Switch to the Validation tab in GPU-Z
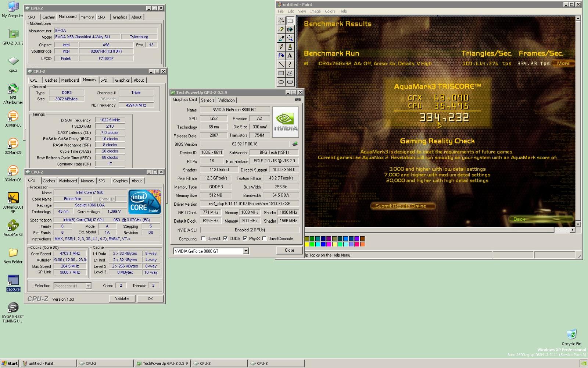 point(226,100)
